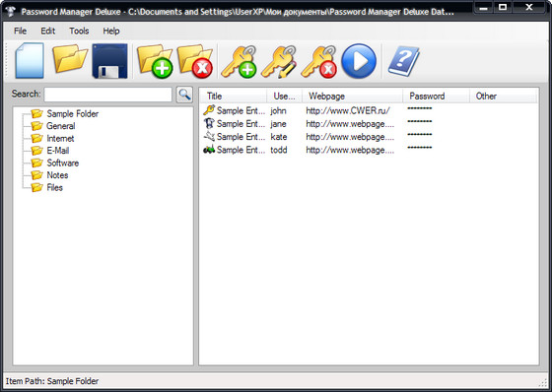Viewport: 552px width, 392px height.
Task: Delete folder using folder red X icon
Action: 195,61
